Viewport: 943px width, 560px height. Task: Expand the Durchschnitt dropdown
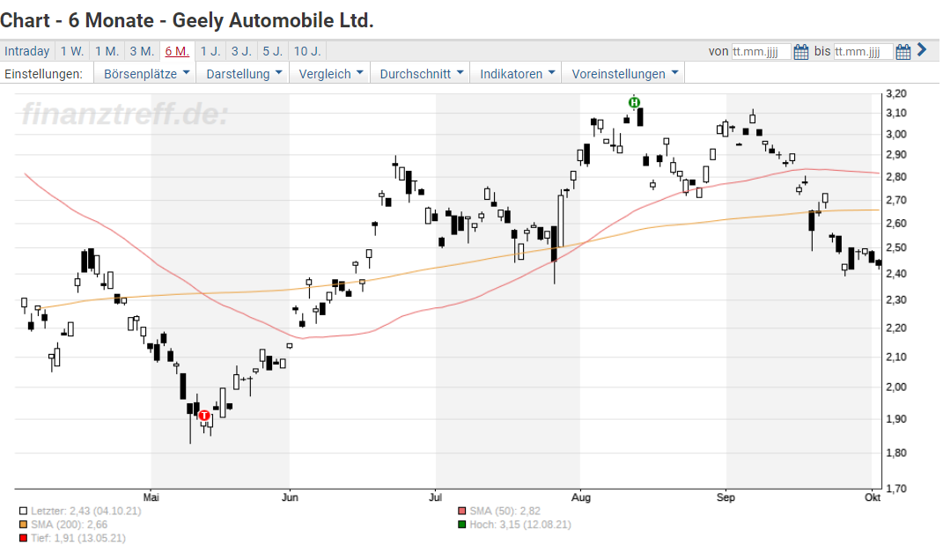[x=421, y=74]
